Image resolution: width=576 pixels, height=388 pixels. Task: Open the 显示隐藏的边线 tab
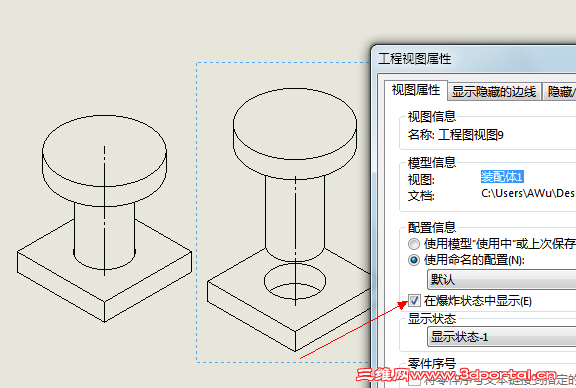pos(494,91)
